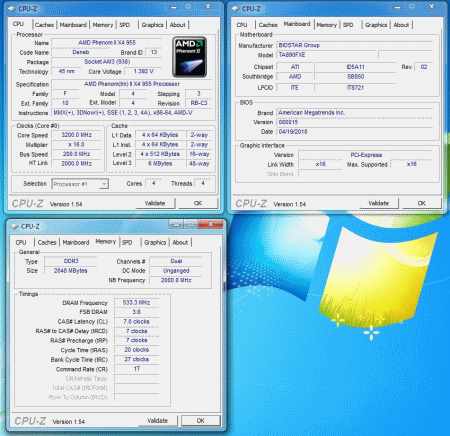The height and width of the screenshot is (436, 450).
Task: Click the 'x 16.0' multiplier value
Action: [x=77, y=145]
